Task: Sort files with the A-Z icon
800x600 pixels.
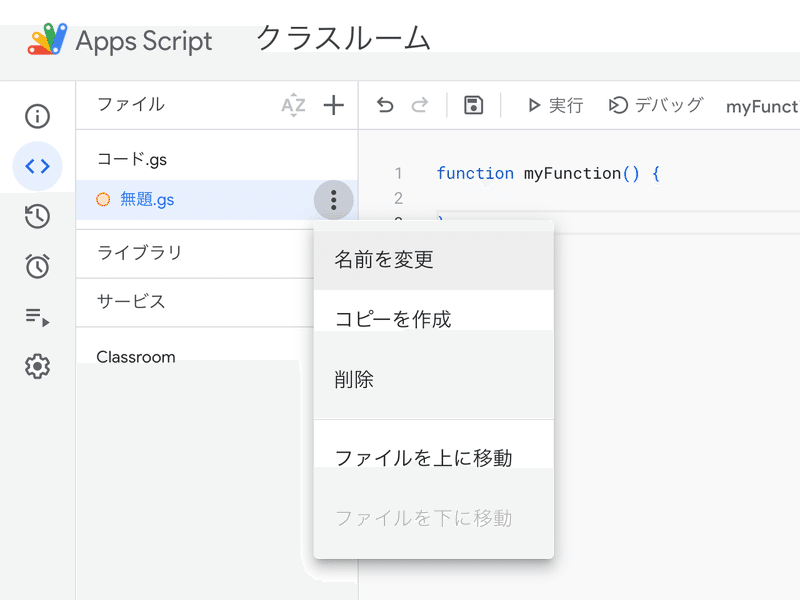Action: pyautogui.click(x=293, y=104)
